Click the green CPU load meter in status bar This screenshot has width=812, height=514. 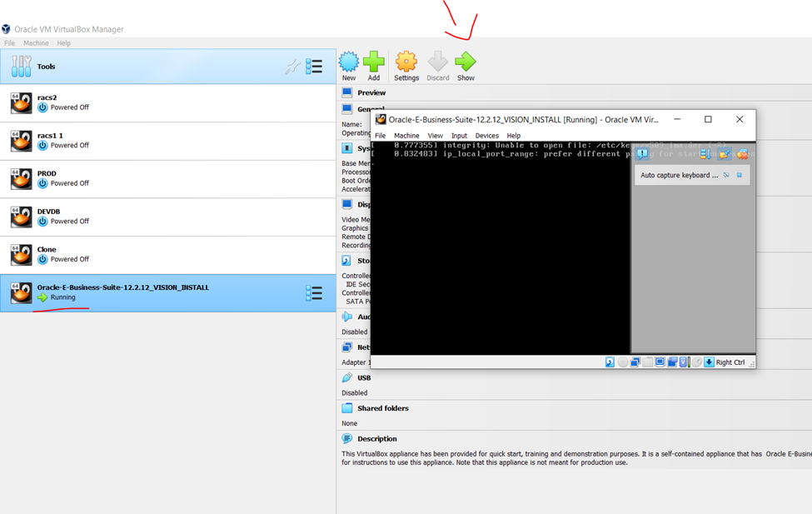pyautogui.click(x=690, y=362)
